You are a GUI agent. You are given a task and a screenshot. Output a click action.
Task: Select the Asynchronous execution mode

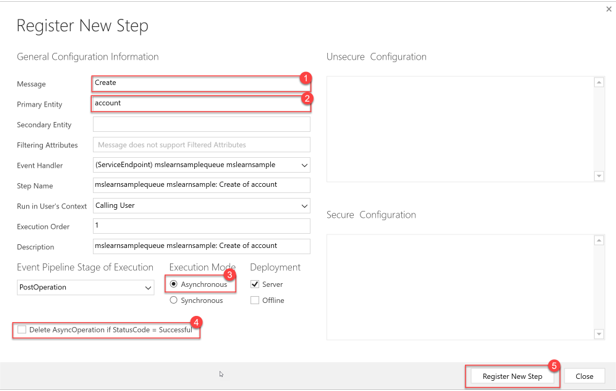[x=174, y=284]
